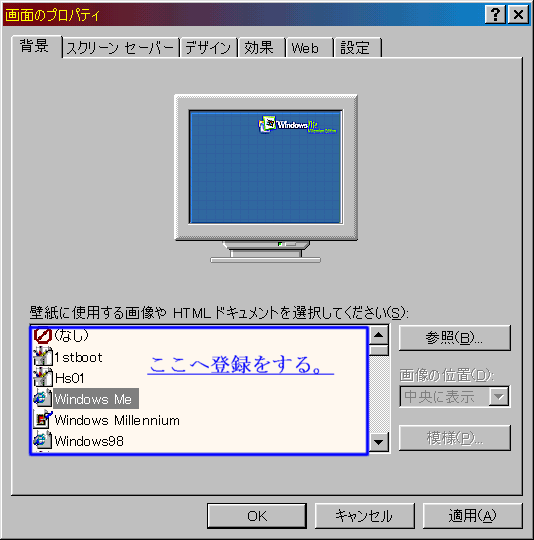Switch to the スクリーン セーバー tab

(x=121, y=48)
